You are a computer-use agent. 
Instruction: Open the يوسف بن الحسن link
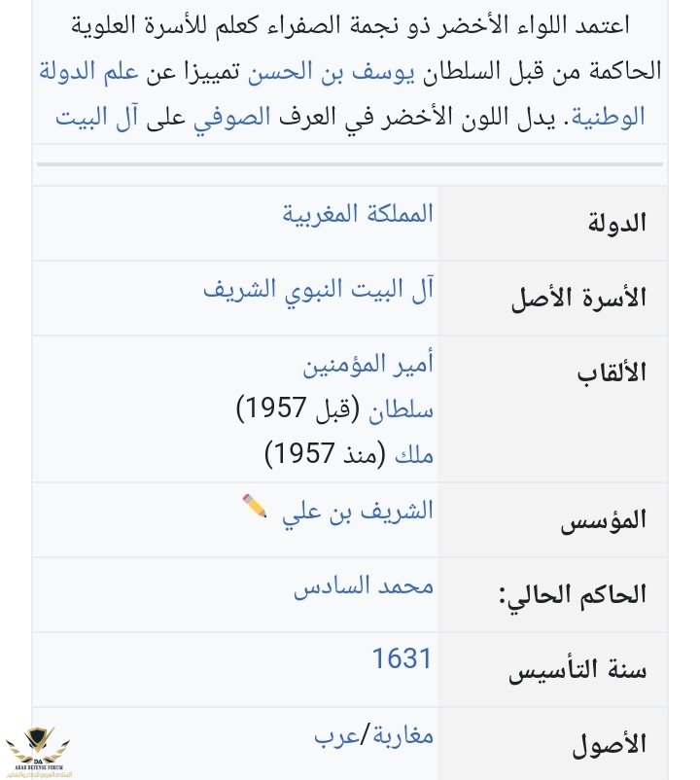[303, 71]
